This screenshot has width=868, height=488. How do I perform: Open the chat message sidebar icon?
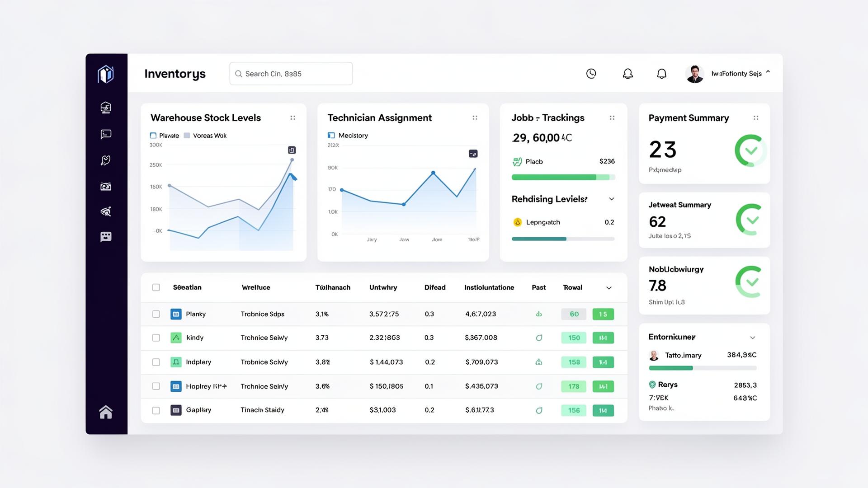click(x=106, y=134)
